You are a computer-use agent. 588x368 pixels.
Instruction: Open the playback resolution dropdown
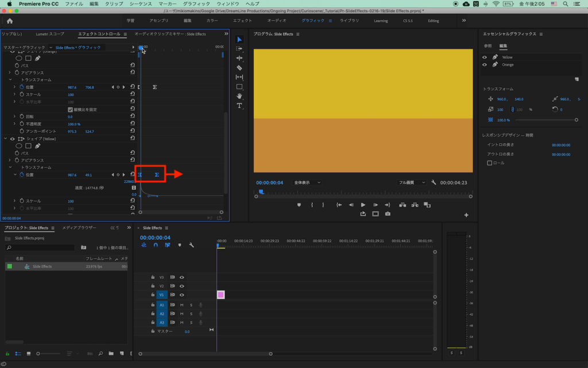(412, 182)
